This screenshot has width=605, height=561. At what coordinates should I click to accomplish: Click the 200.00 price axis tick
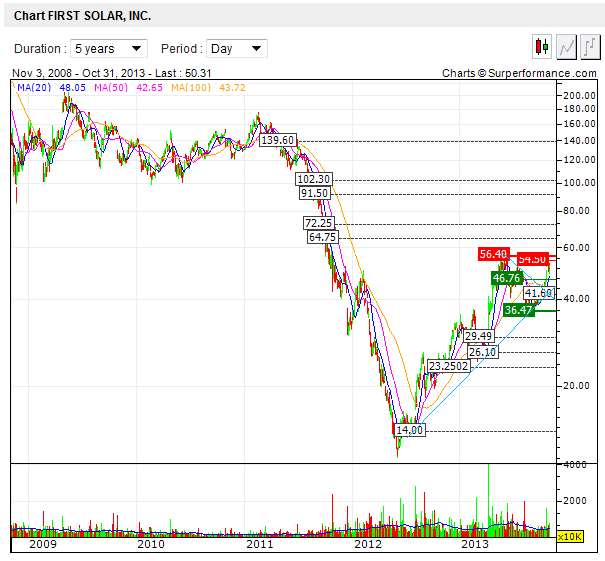tap(579, 95)
